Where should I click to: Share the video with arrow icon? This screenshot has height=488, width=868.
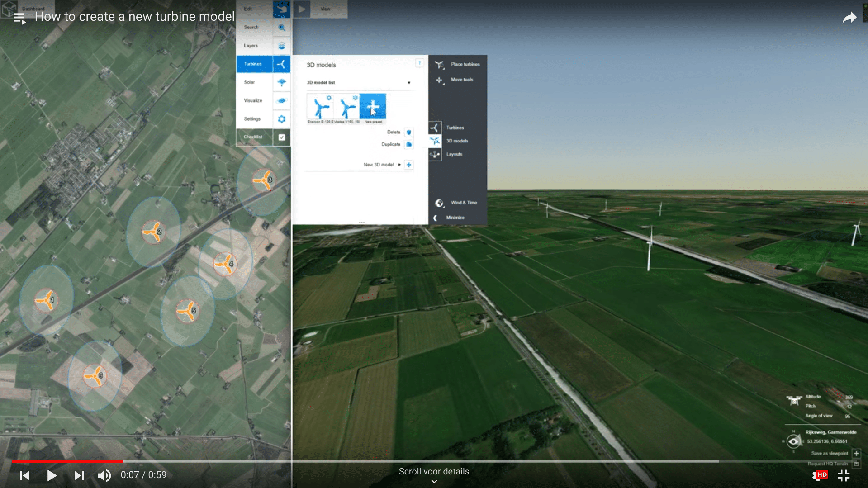(849, 18)
